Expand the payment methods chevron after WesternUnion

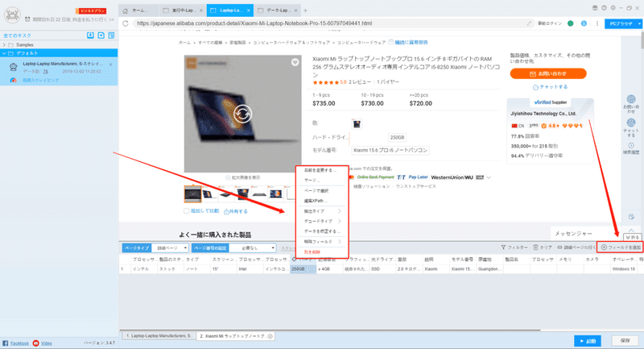[x=489, y=177]
